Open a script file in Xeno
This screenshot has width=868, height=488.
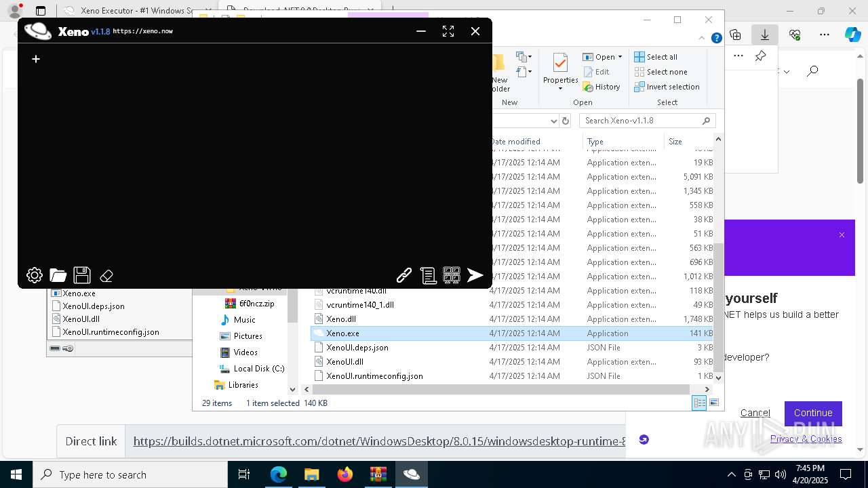click(58, 275)
